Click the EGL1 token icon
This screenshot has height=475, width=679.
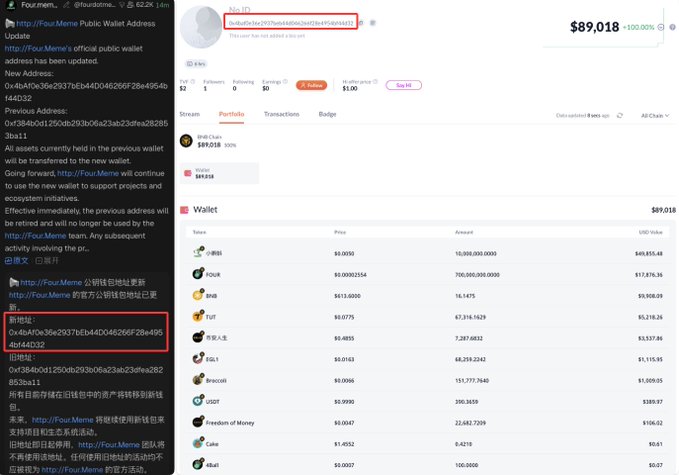[198, 359]
